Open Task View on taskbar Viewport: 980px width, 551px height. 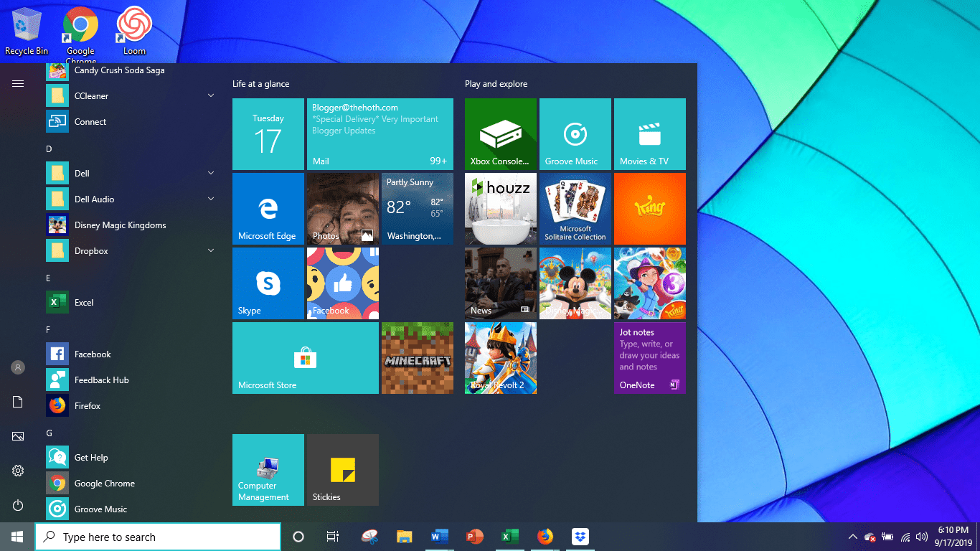pos(333,537)
